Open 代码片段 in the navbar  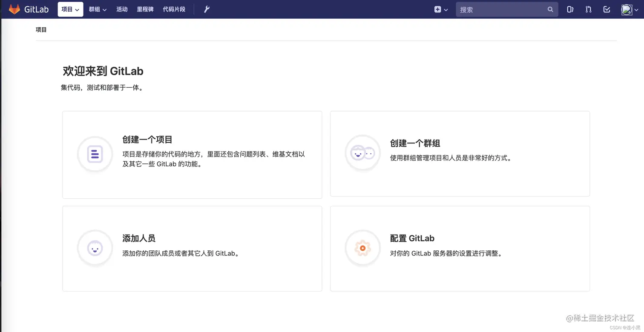174,9
